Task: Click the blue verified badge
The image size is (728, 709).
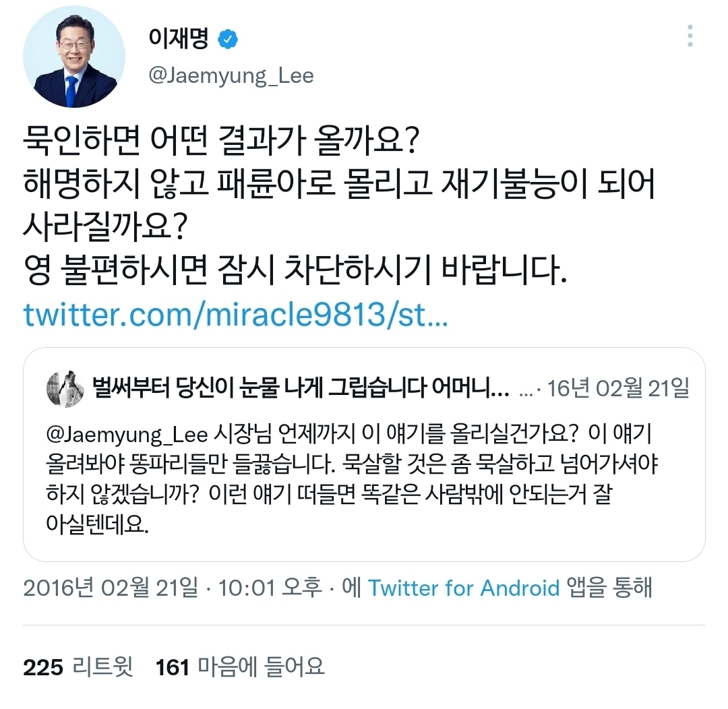Action: [x=229, y=40]
